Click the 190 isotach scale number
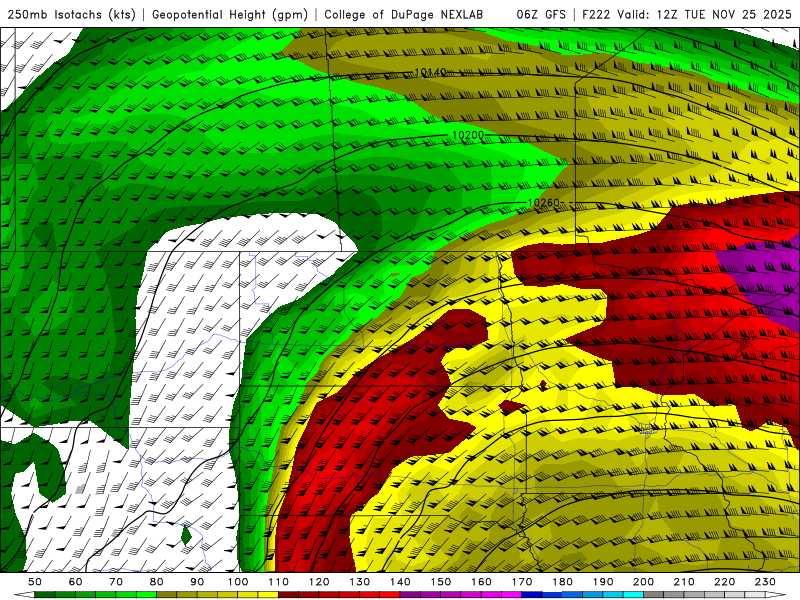The height and width of the screenshot is (600, 800). tap(603, 582)
